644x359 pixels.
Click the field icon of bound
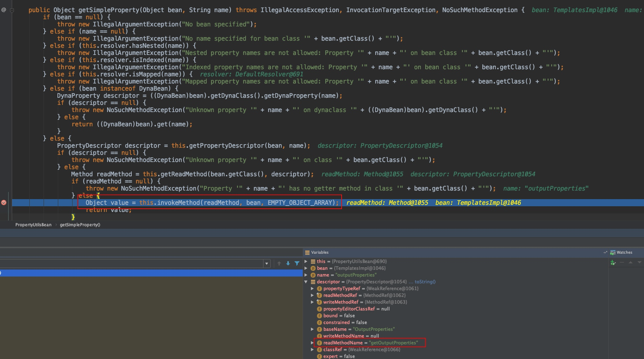320,316
